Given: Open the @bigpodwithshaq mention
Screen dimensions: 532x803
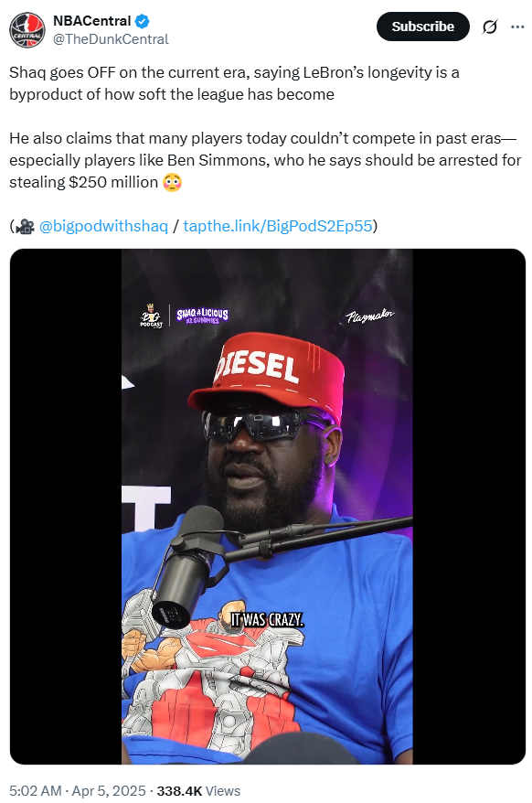Looking at the screenshot, I should [103, 226].
